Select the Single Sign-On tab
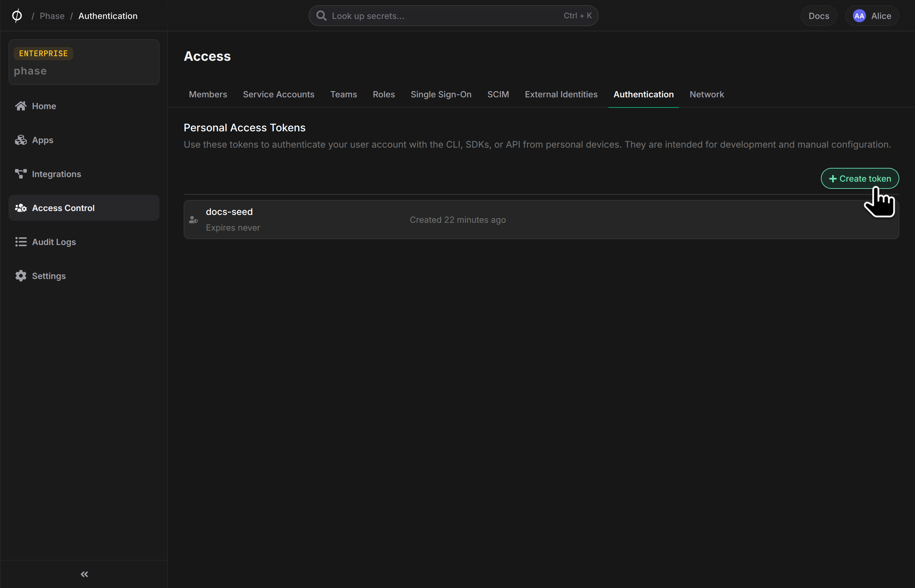915x588 pixels. pyautogui.click(x=441, y=94)
